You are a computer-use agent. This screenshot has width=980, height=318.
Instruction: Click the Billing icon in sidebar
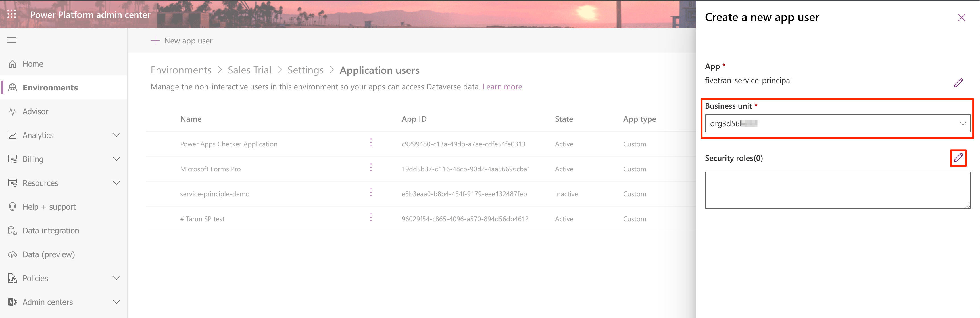[12, 159]
